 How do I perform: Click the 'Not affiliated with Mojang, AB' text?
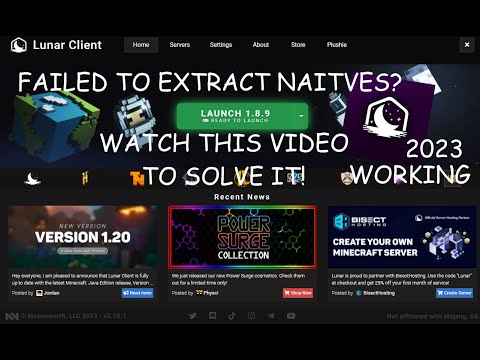point(432,316)
